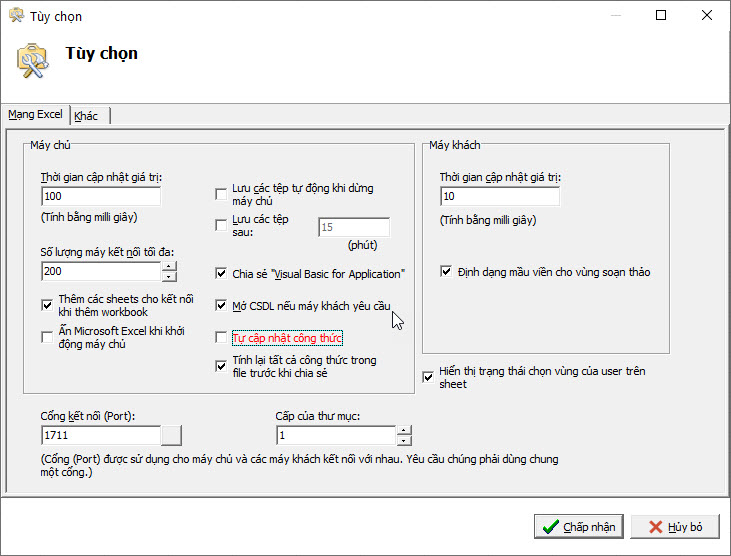This screenshot has width=731, height=556.
Task: Check the Lưu các tệp sau option
Action: coord(221,226)
